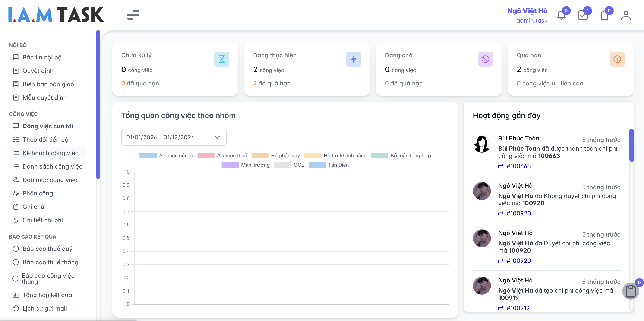Click the notification bell icon

point(561,16)
